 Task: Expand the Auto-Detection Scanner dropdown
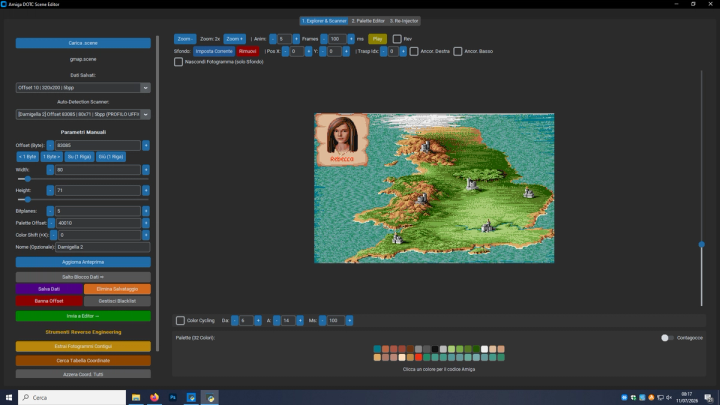click(146, 114)
